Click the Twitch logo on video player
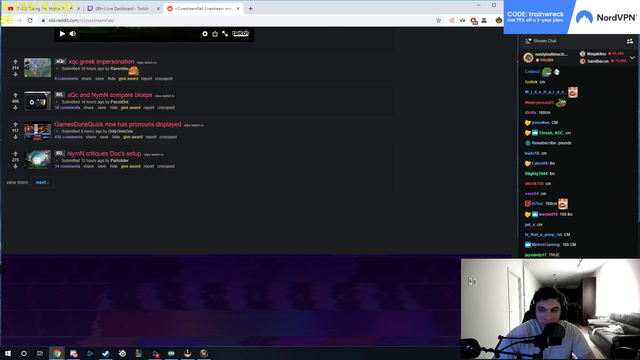The width and height of the screenshot is (640, 360). (x=240, y=33)
